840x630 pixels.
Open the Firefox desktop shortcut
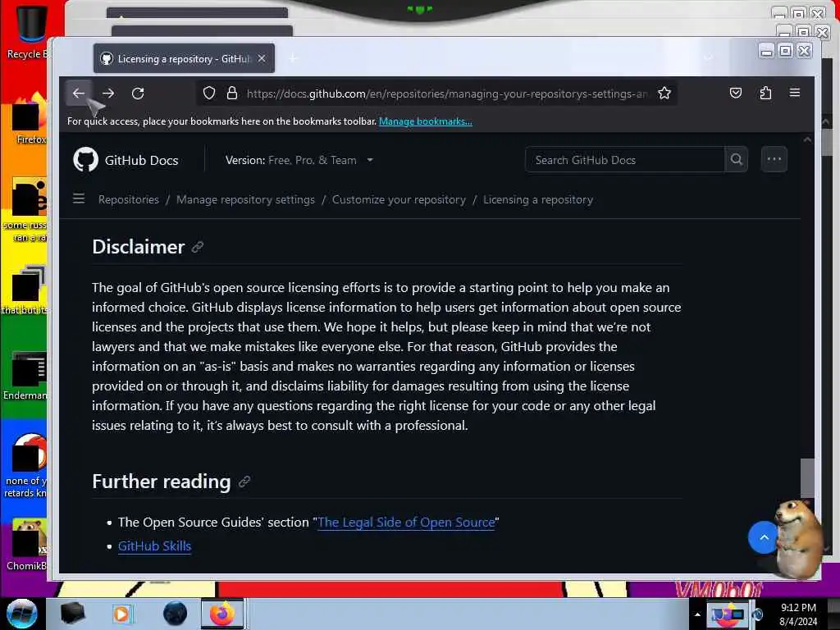point(30,119)
